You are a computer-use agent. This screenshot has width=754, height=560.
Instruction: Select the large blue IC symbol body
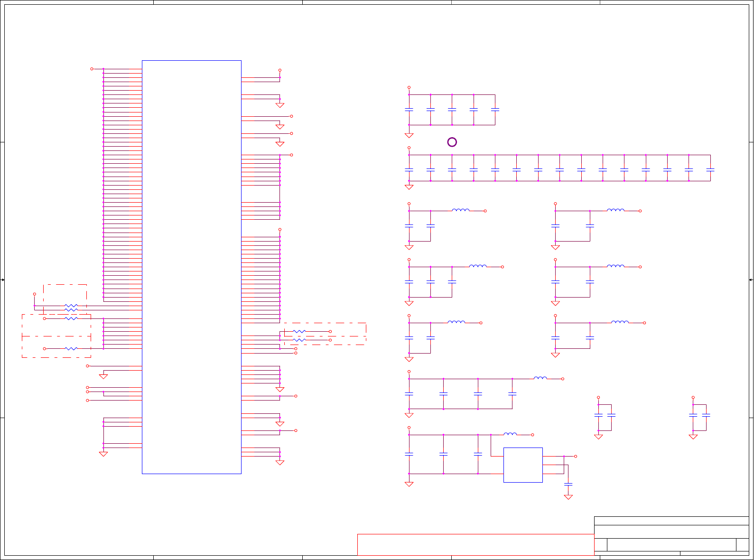pyautogui.click(x=192, y=267)
